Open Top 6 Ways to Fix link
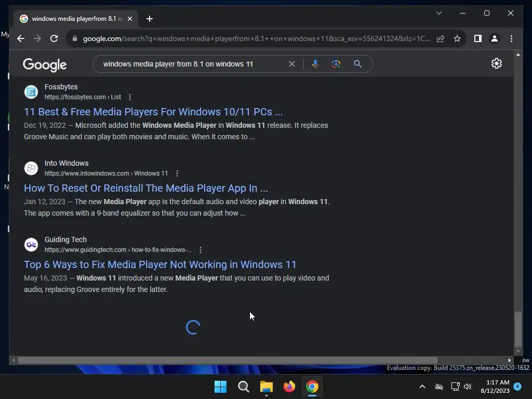532x399 pixels. pos(160,264)
